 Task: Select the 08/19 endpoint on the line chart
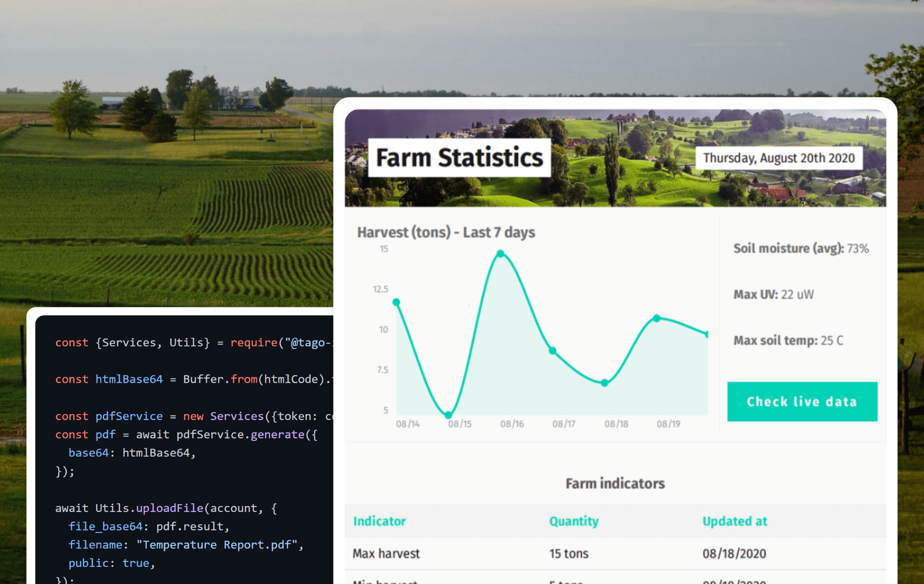tap(657, 318)
